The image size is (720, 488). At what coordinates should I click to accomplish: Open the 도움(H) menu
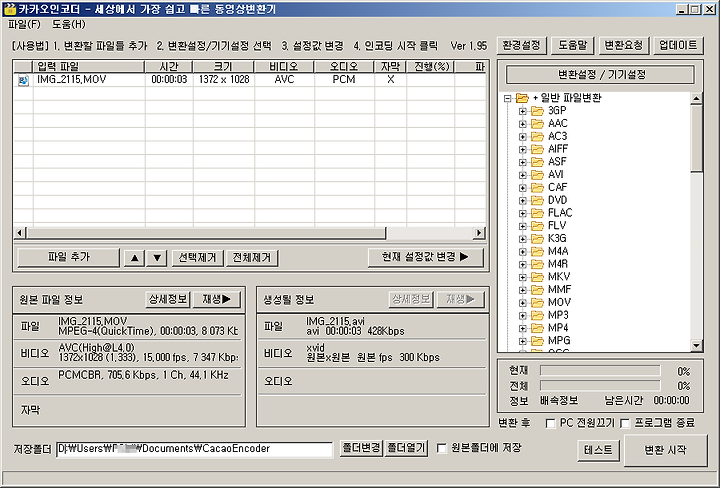tap(69, 24)
